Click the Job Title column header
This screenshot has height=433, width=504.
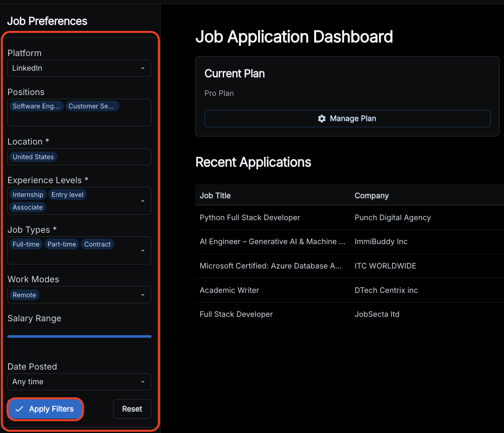point(215,195)
